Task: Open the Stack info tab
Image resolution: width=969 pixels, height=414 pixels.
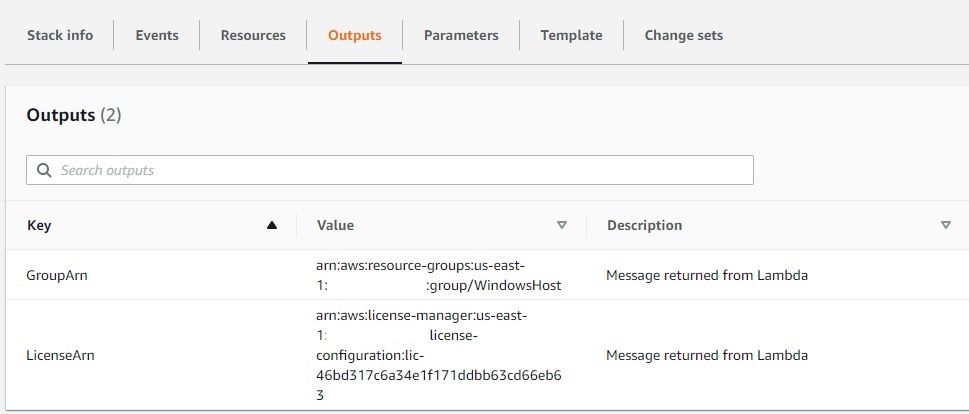Action: (60, 35)
